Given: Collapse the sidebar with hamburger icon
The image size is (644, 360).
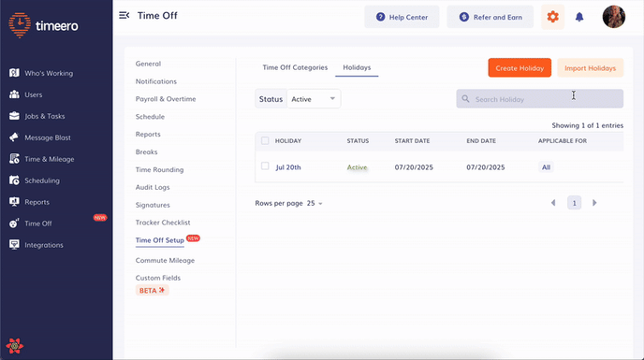Looking at the screenshot, I should click(124, 16).
